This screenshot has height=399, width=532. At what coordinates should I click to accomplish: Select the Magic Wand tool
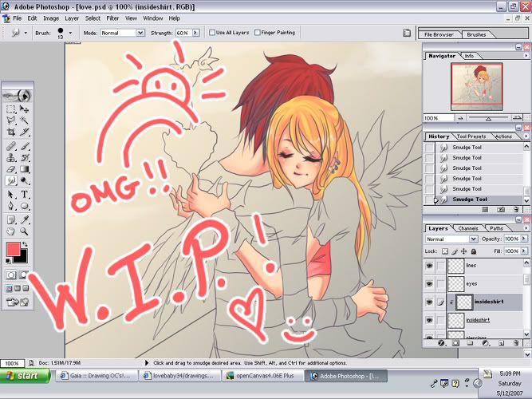point(24,120)
